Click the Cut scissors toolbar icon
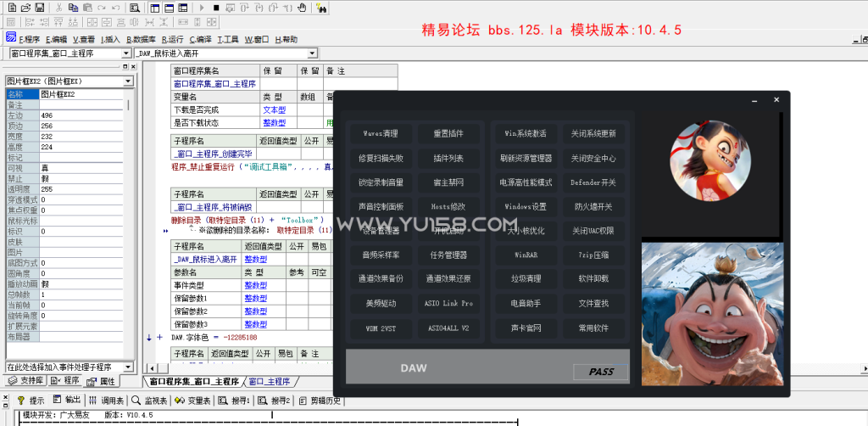868x426 pixels. tap(59, 8)
